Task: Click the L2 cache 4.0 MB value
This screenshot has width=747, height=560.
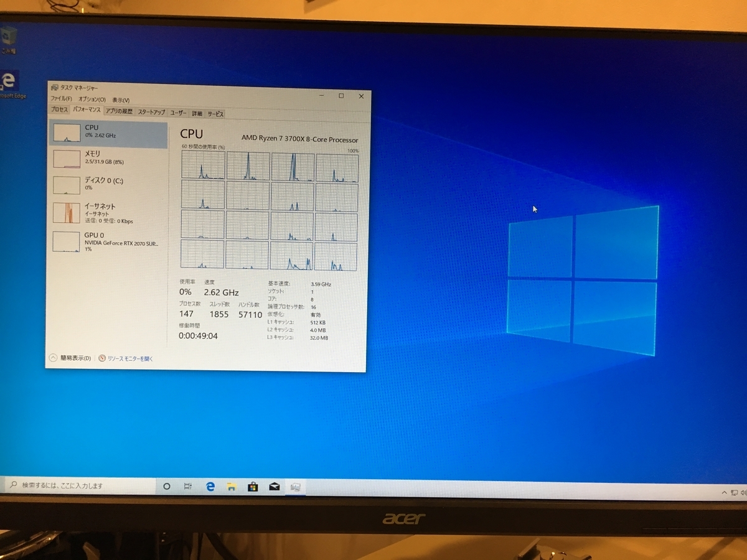Action: tap(317, 330)
